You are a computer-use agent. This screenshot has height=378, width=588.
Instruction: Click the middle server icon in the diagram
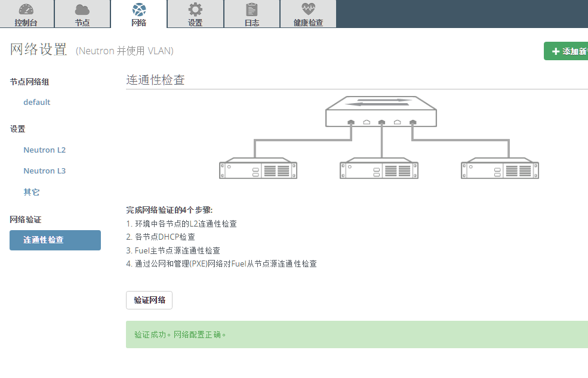379,169
